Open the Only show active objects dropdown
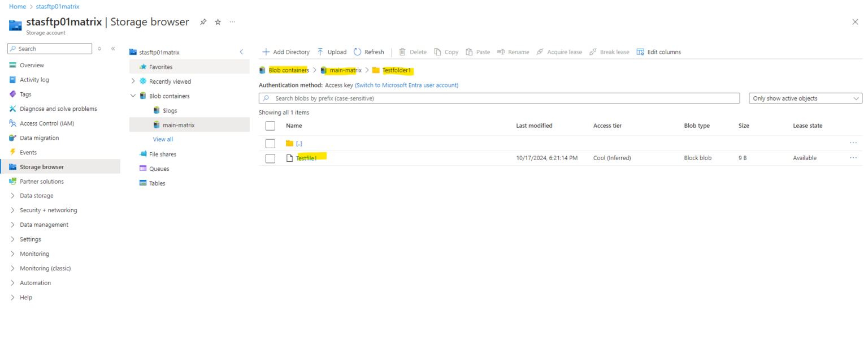This screenshot has height=344, width=868. pos(805,98)
